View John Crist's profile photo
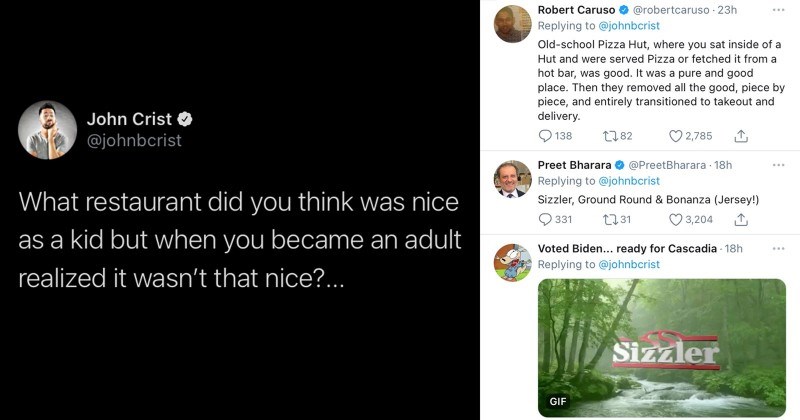The image size is (800, 420). click(x=47, y=130)
